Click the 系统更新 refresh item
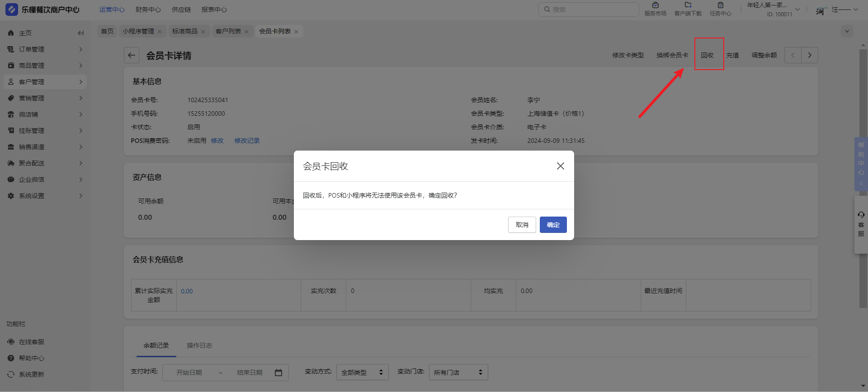Image resolution: width=868 pixels, height=392 pixels. point(31,374)
